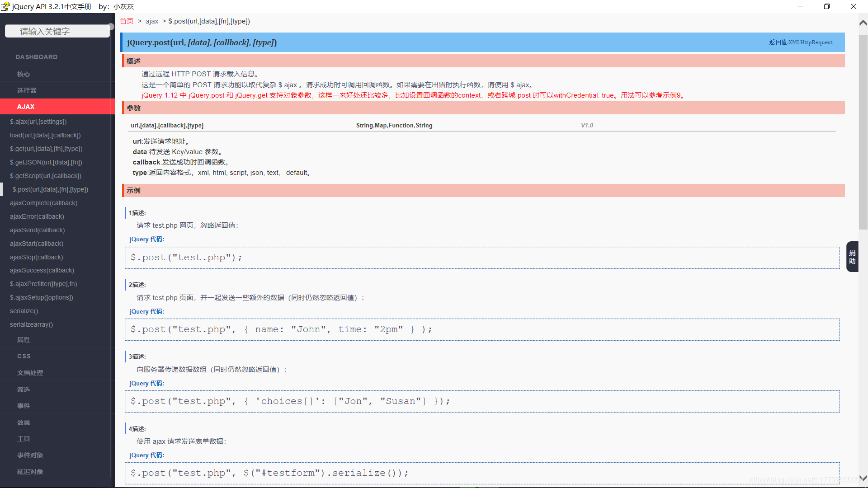Screen dimensions: 868x488
Task: Click the 捐助 (donate) tab on right edge
Action: click(852, 256)
